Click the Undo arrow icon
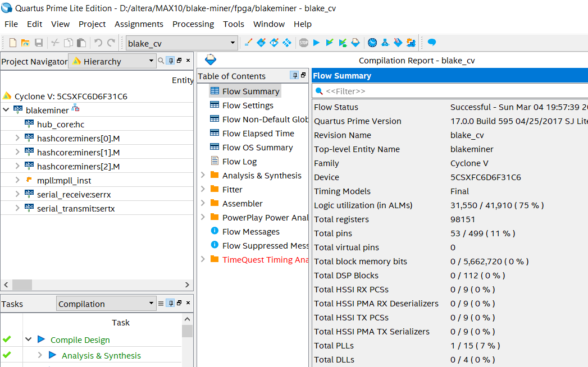The image size is (588, 367). (x=98, y=43)
